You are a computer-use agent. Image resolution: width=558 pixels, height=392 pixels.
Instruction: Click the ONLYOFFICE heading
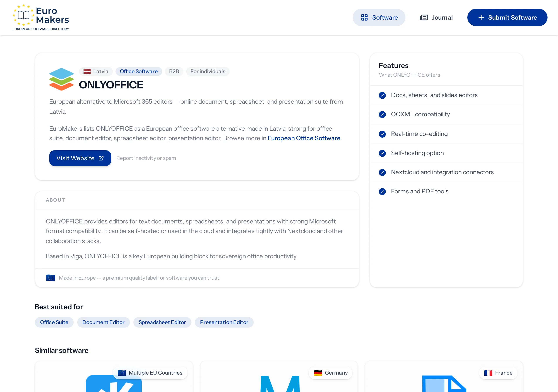[x=111, y=85]
